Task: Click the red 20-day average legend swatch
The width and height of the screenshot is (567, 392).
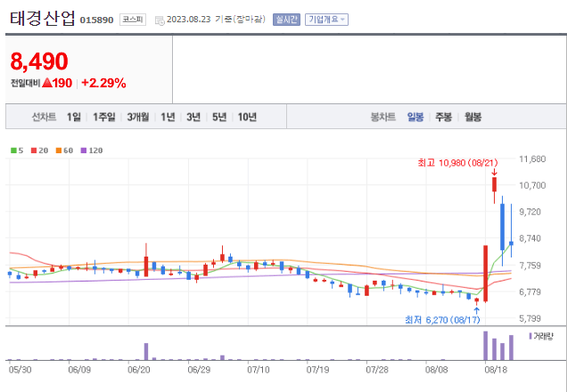Action: [x=34, y=151]
